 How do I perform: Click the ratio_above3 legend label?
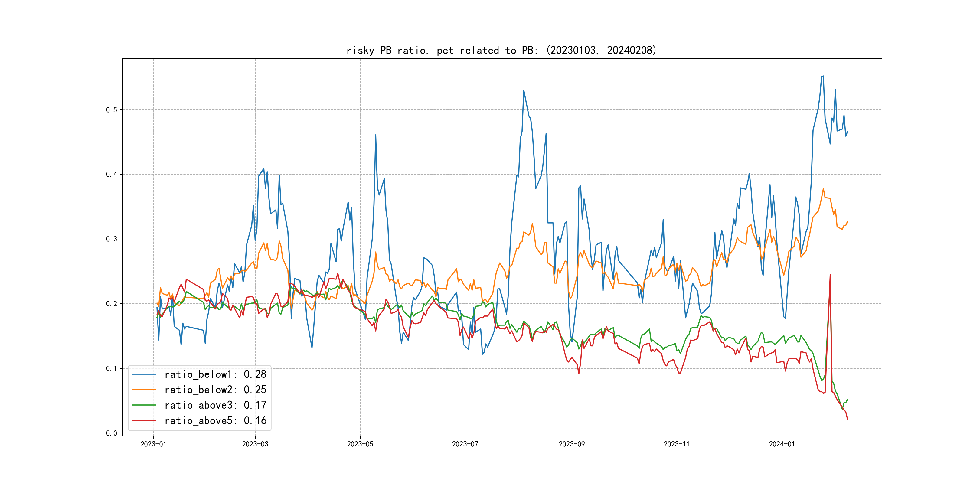point(215,405)
